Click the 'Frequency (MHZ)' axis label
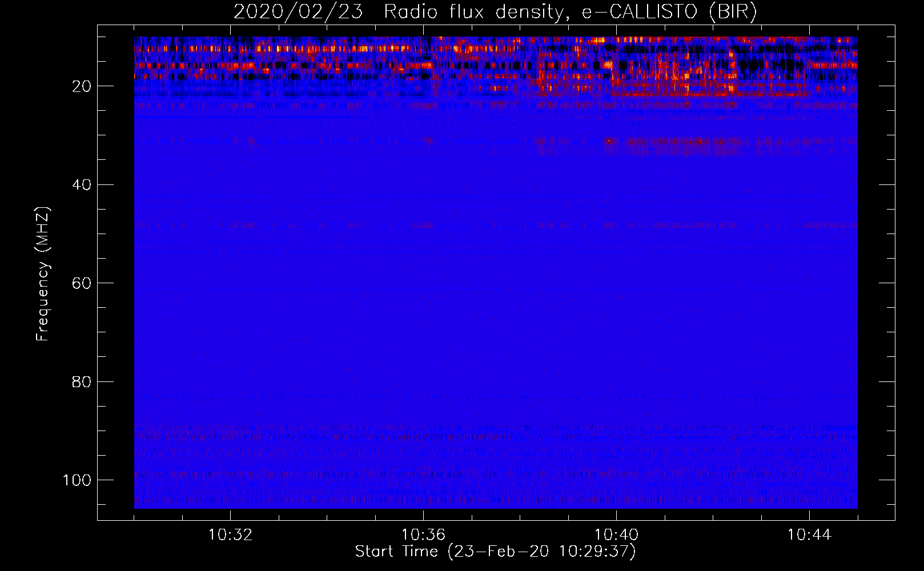 coord(43,274)
